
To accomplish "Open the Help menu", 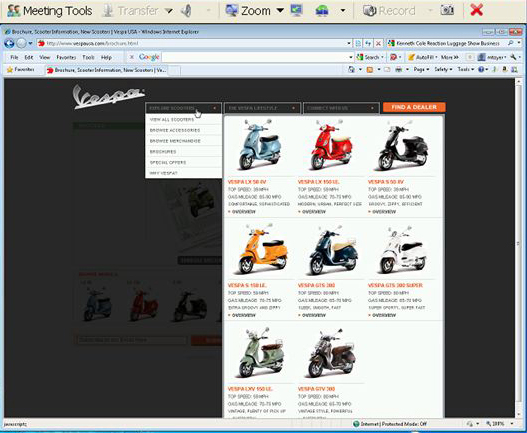I will pyautogui.click(x=106, y=57).
